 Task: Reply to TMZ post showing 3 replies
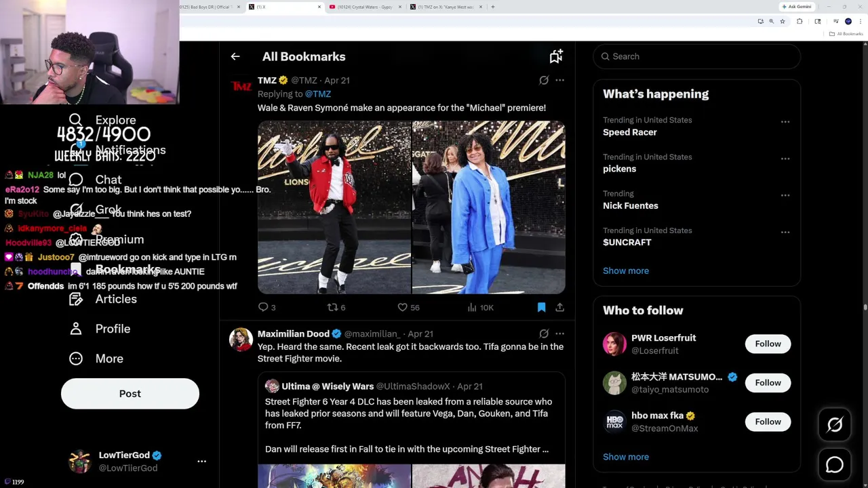pos(267,307)
